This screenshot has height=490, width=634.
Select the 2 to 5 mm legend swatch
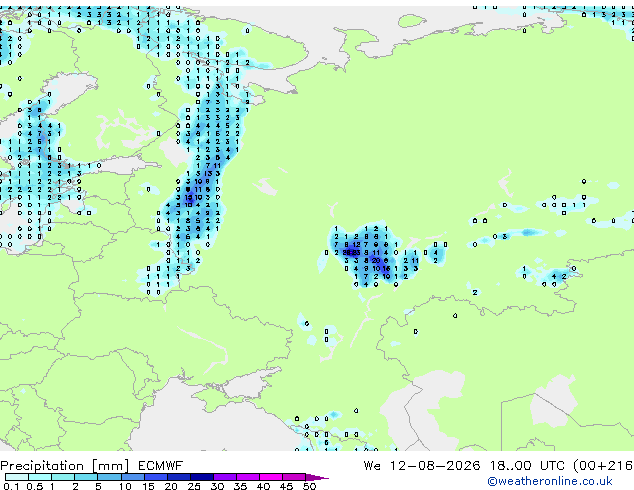(x=86, y=477)
